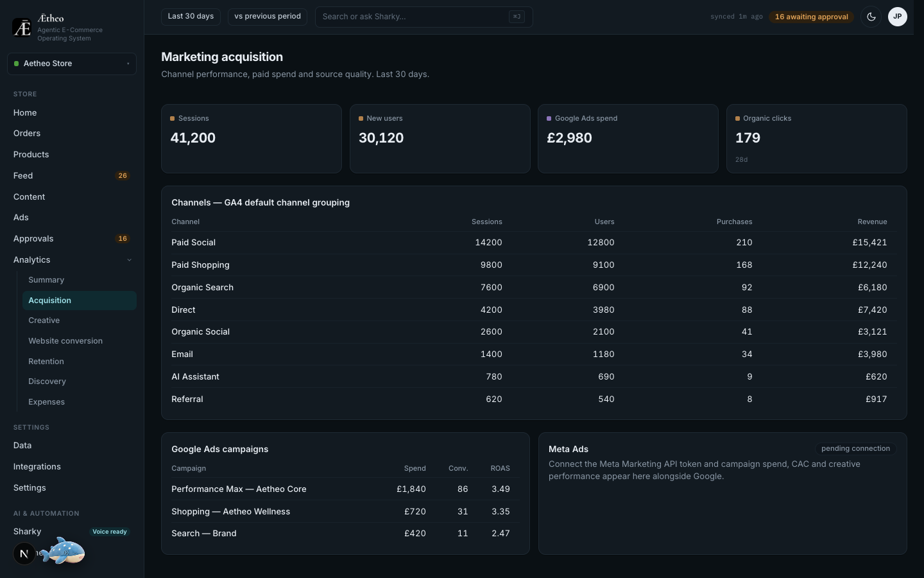This screenshot has width=924, height=578.
Task: Change the vs previous period comparison
Action: pos(268,17)
